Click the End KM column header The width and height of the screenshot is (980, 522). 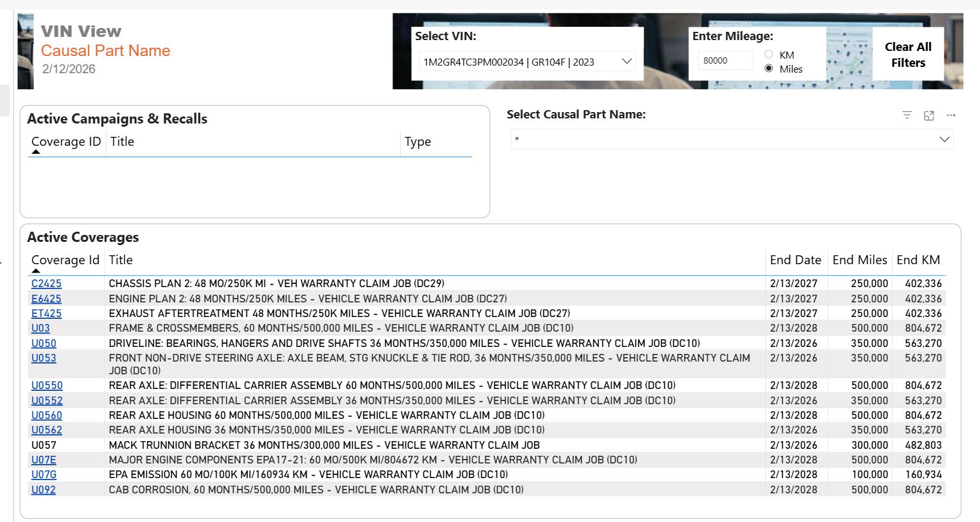[918, 260]
